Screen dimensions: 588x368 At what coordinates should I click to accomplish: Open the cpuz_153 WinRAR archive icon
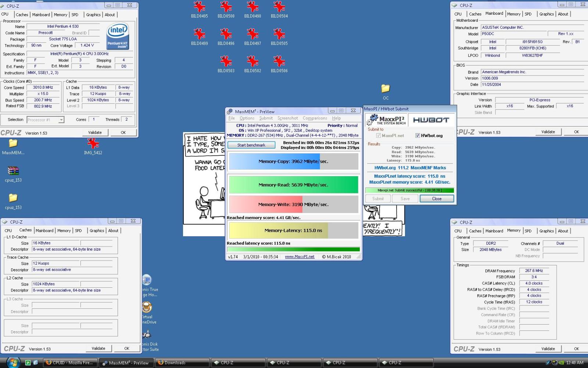[x=13, y=174]
